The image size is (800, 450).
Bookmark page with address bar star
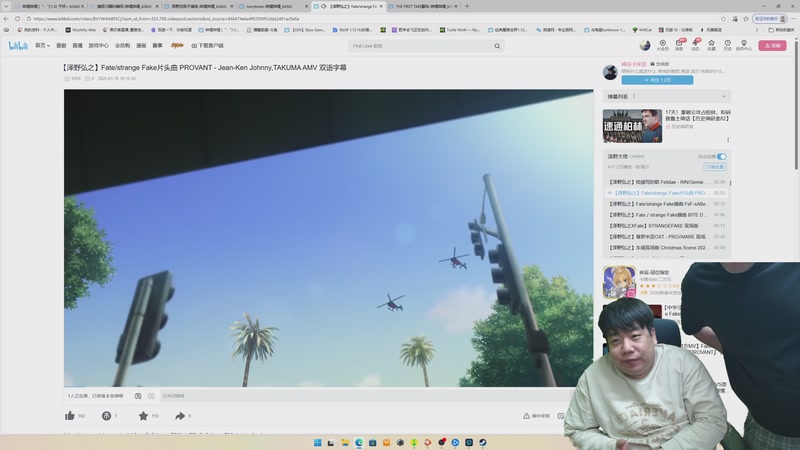[x=723, y=18]
